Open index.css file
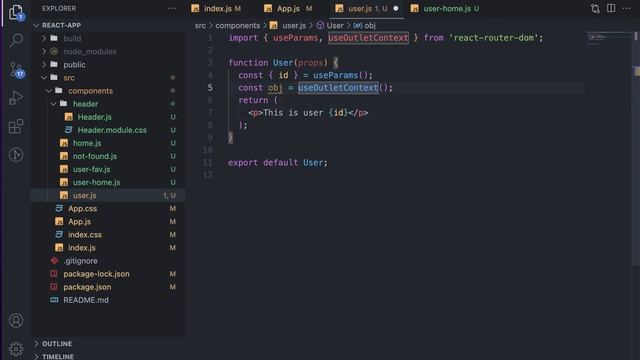 pyautogui.click(x=84, y=235)
